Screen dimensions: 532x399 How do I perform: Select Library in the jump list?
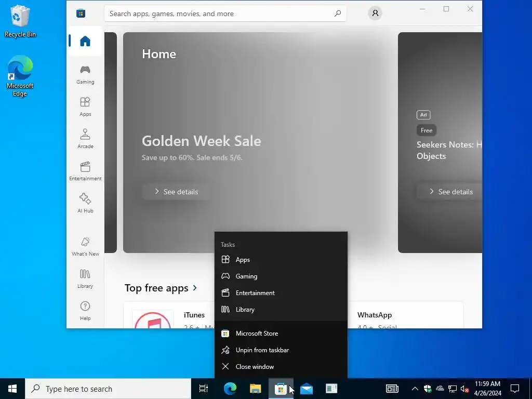tap(281, 310)
